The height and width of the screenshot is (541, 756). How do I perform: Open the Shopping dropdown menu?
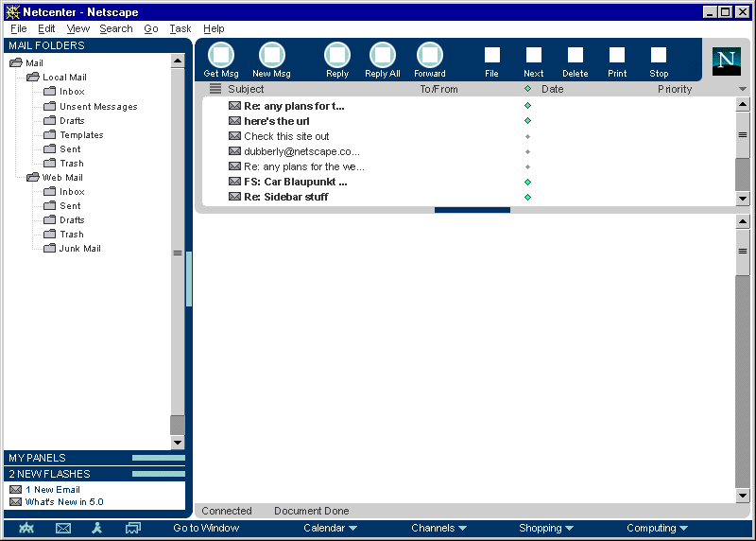pyautogui.click(x=546, y=528)
